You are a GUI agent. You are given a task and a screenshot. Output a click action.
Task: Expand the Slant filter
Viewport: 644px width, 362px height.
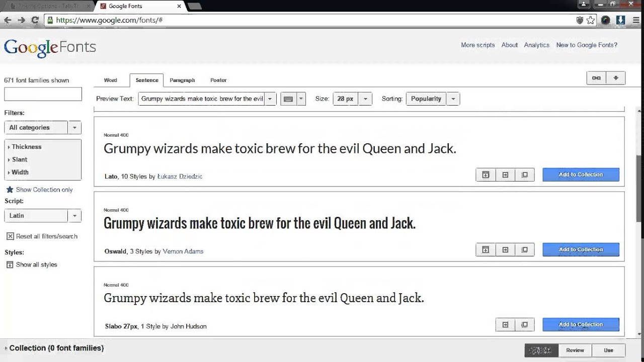click(18, 159)
